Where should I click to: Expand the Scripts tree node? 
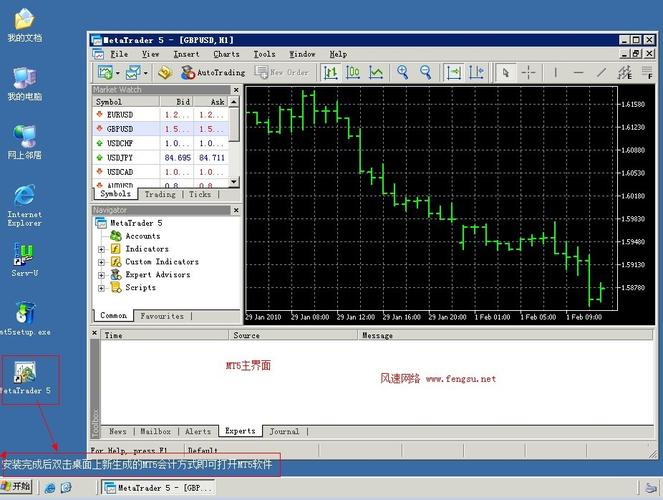click(101, 288)
